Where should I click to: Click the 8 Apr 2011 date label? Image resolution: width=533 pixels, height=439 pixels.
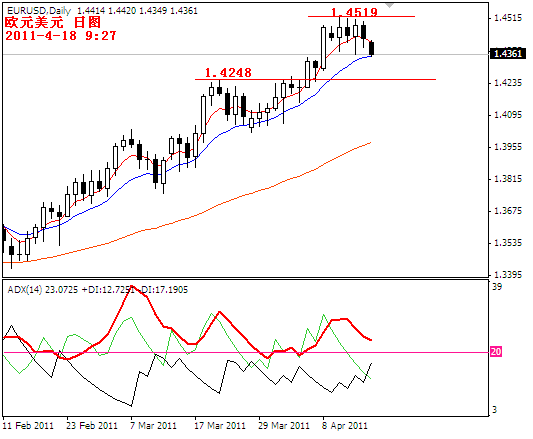pyautogui.click(x=345, y=426)
